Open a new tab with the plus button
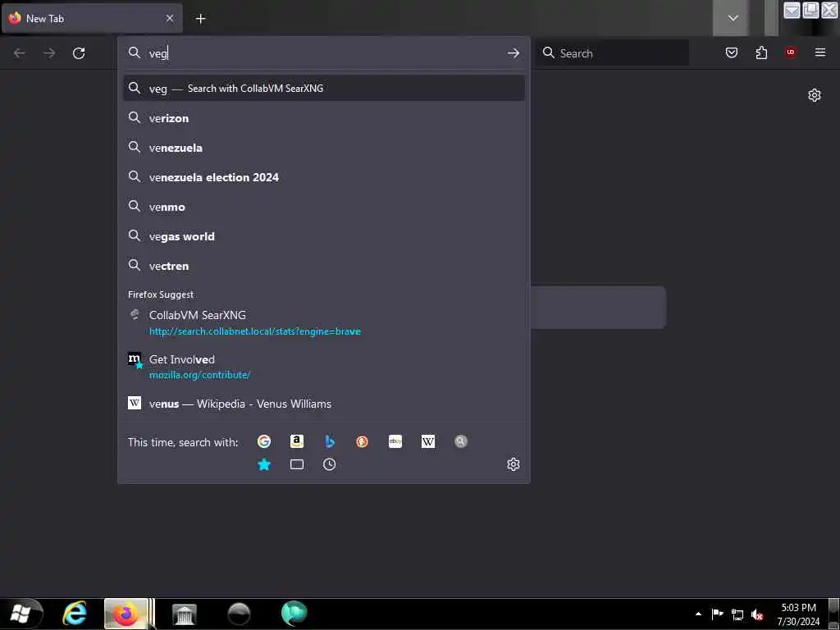Screen dimensions: 840x630 200,19
